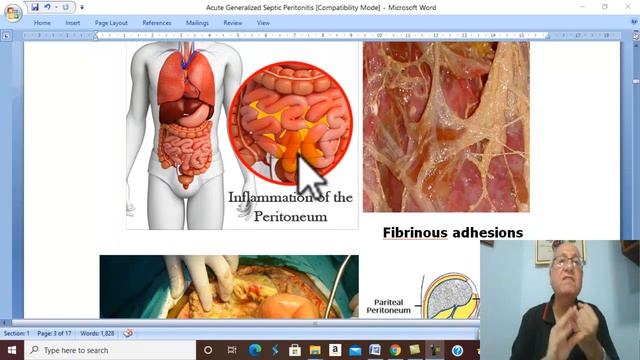
Task: Click the active recorder app taskbar icon
Action: coord(435,350)
